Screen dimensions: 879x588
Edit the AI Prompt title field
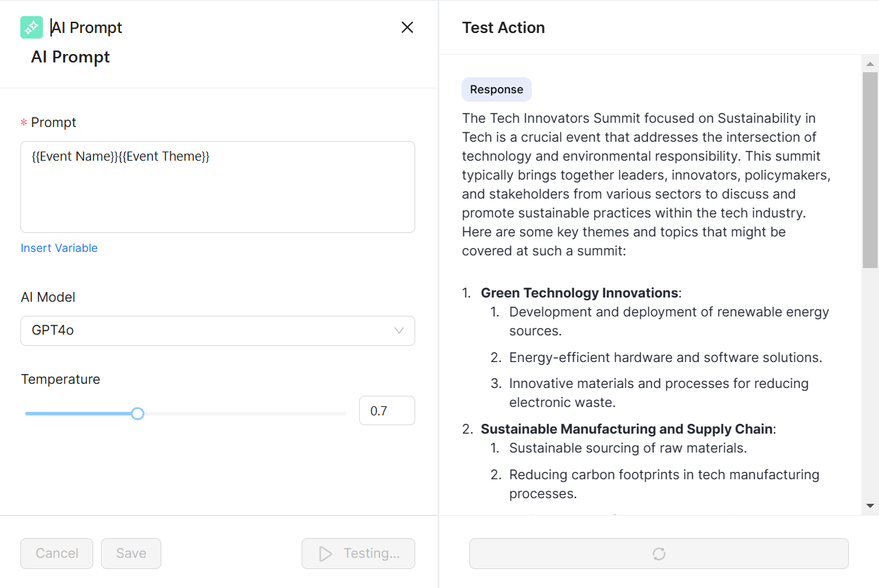click(87, 27)
